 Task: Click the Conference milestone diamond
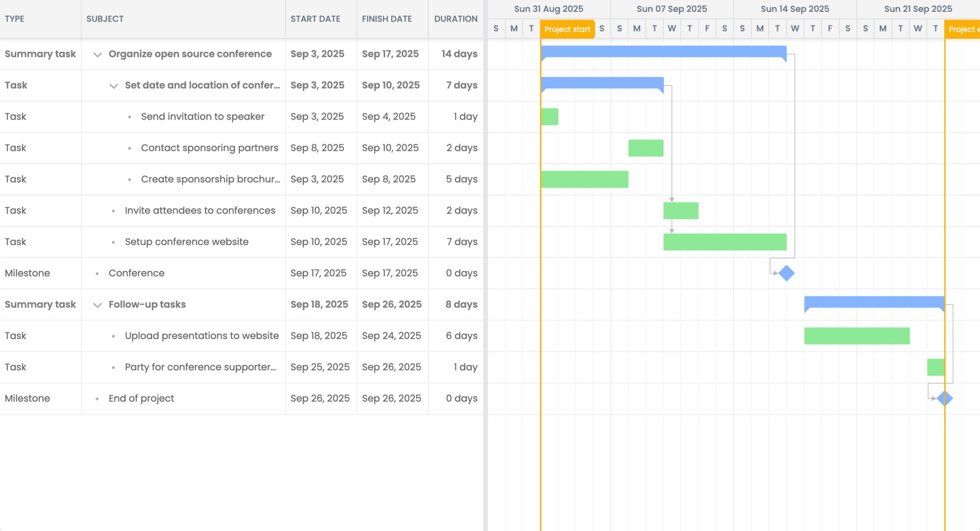(x=786, y=273)
